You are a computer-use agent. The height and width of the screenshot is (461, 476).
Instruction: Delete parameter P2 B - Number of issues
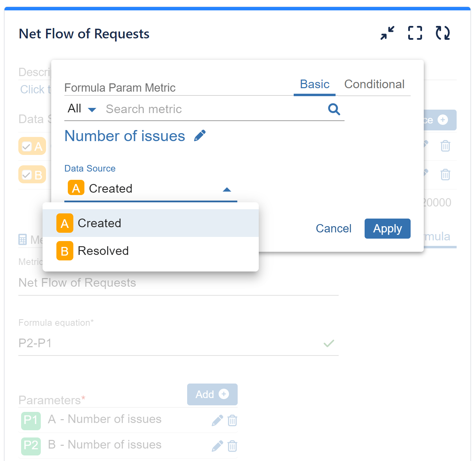(x=232, y=446)
